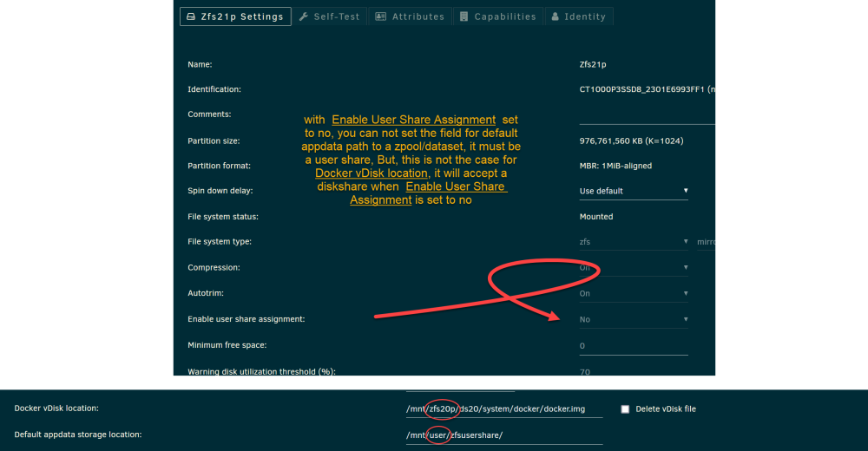Click the Delete vDisk file label
This screenshot has width=868, height=451.
[666, 409]
